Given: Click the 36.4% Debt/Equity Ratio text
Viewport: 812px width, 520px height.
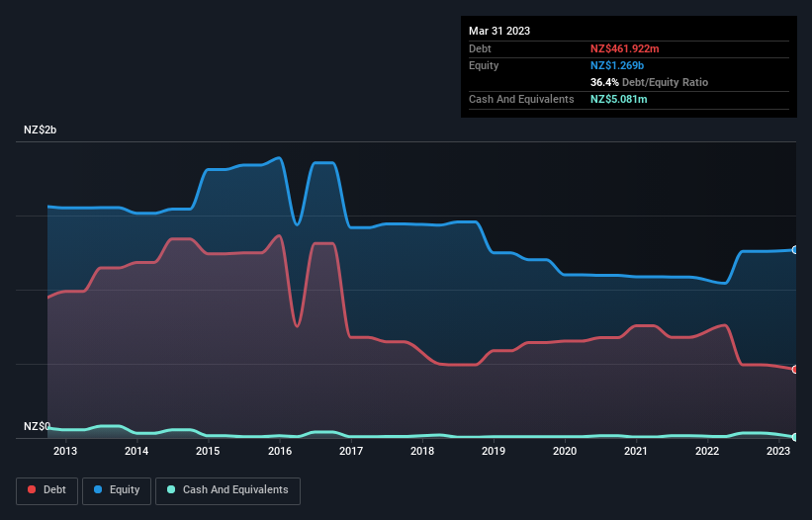Looking at the screenshot, I should coord(649,82).
